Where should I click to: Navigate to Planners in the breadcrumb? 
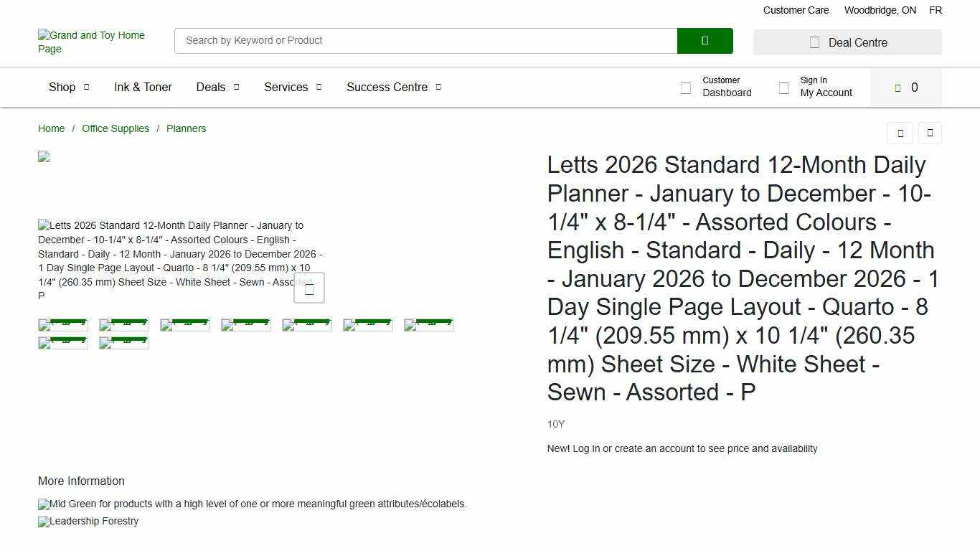(186, 128)
